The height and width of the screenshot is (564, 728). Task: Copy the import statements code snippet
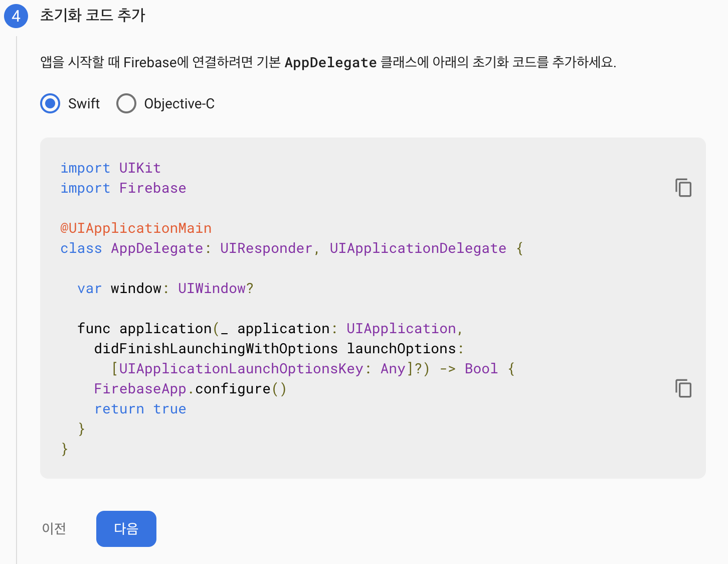tap(683, 188)
